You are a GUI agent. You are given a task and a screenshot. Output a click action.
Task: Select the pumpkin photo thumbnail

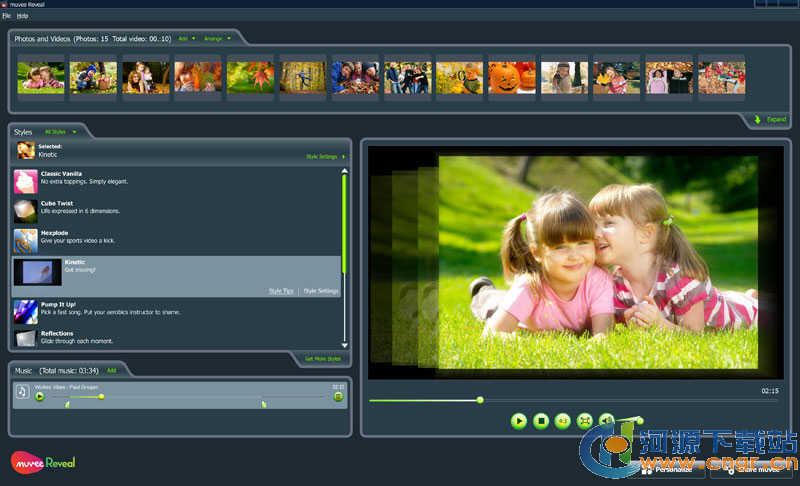pyautogui.click(x=512, y=78)
